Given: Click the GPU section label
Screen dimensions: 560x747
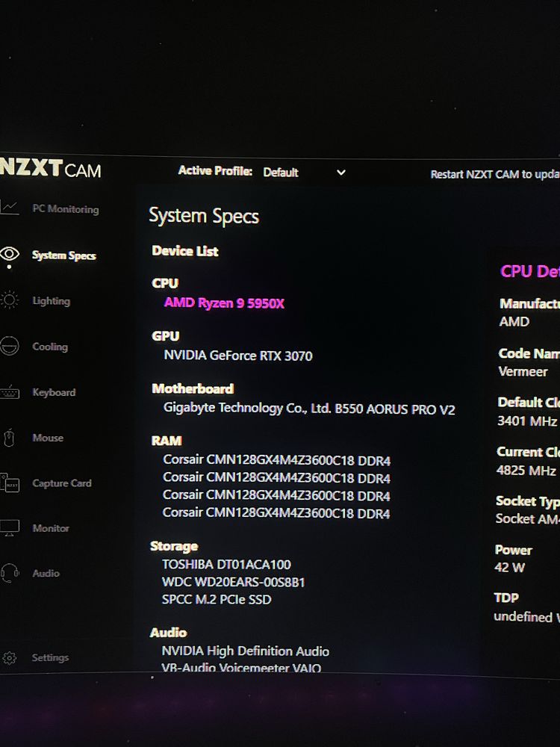Looking at the screenshot, I should pos(165,336).
